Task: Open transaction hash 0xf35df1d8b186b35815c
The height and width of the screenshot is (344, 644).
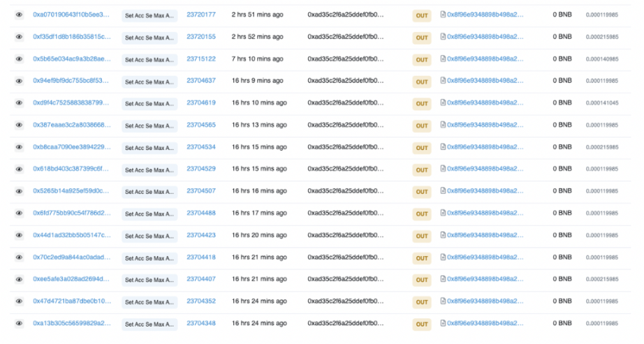Action: coord(71,37)
